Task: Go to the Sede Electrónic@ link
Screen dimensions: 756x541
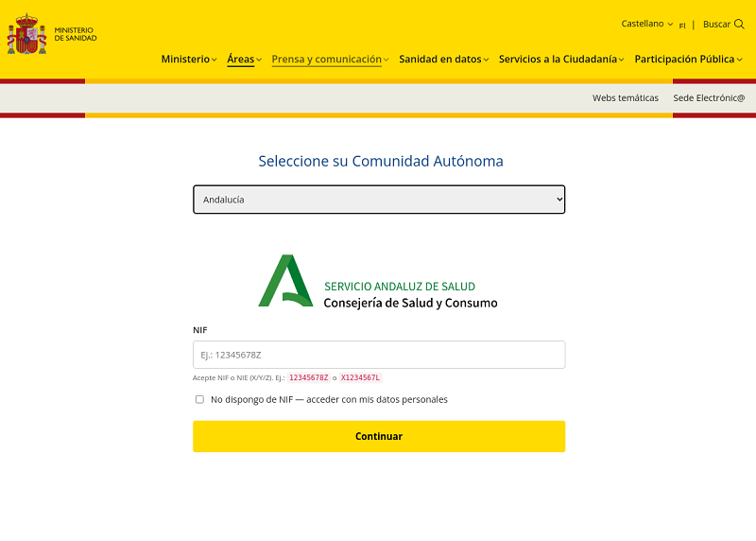Action: coord(709,98)
